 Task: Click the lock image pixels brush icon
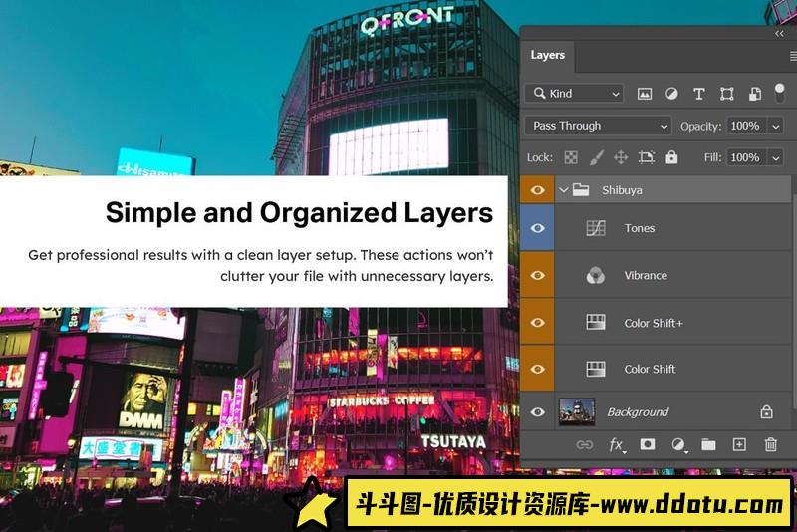pyautogui.click(x=596, y=157)
